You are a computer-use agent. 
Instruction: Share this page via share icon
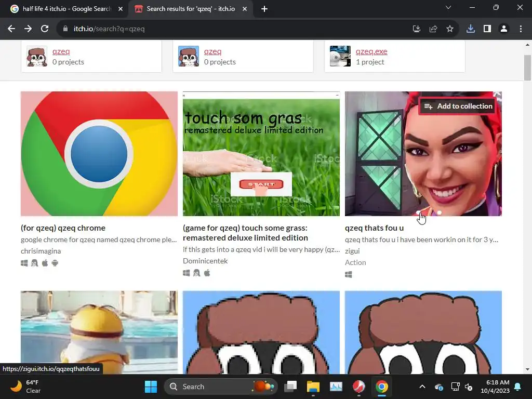(x=433, y=29)
